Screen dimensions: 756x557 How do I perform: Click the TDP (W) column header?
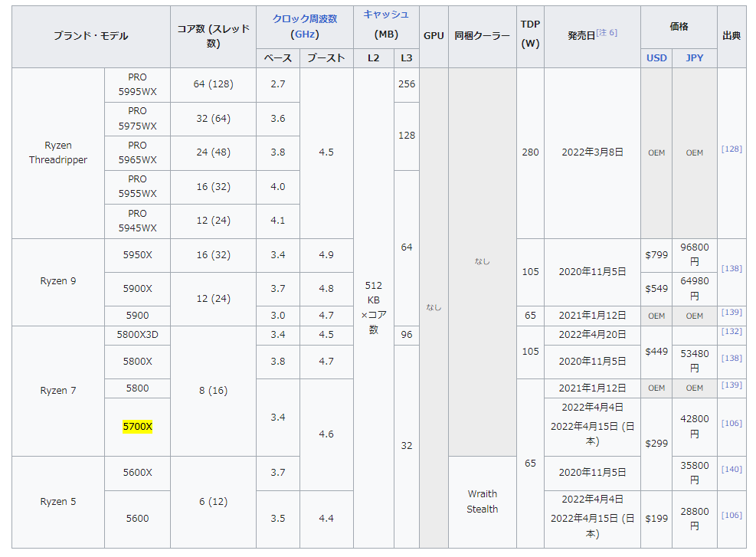[530, 37]
